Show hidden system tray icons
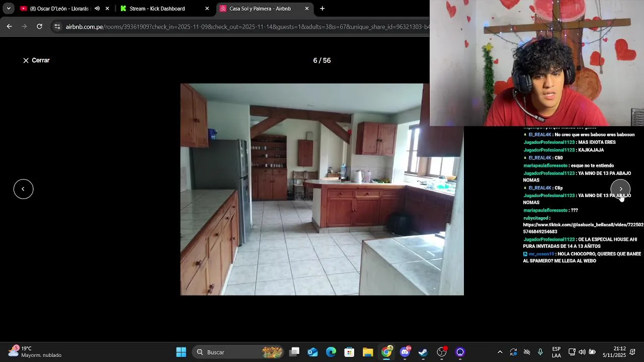The width and height of the screenshot is (644, 362). pyautogui.click(x=500, y=352)
